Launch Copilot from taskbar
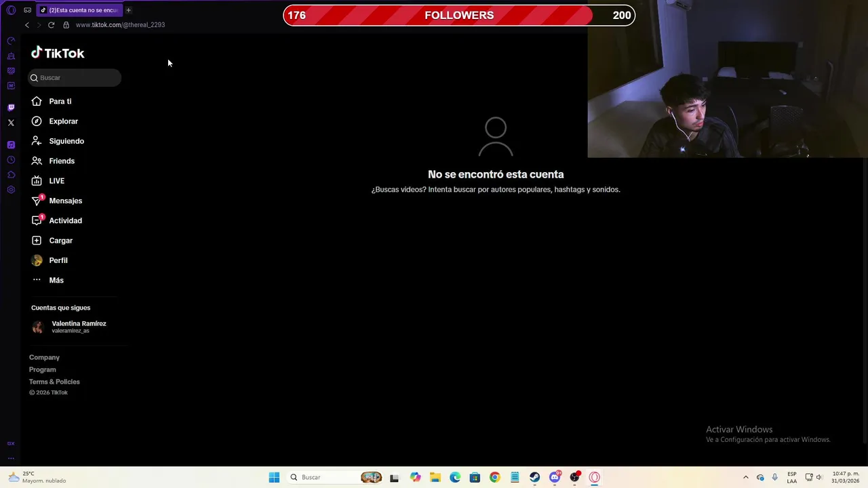 [415, 477]
